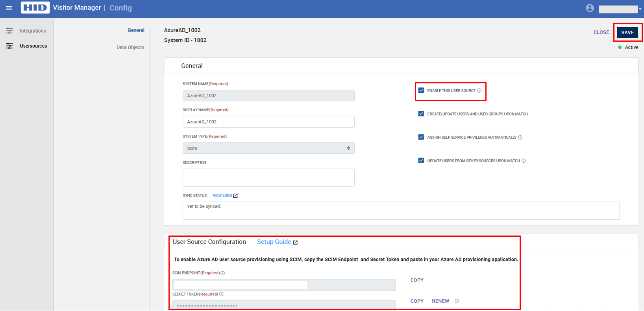644x311 pixels.
Task: Click the System ID - 1002 text
Action: [x=185, y=40]
